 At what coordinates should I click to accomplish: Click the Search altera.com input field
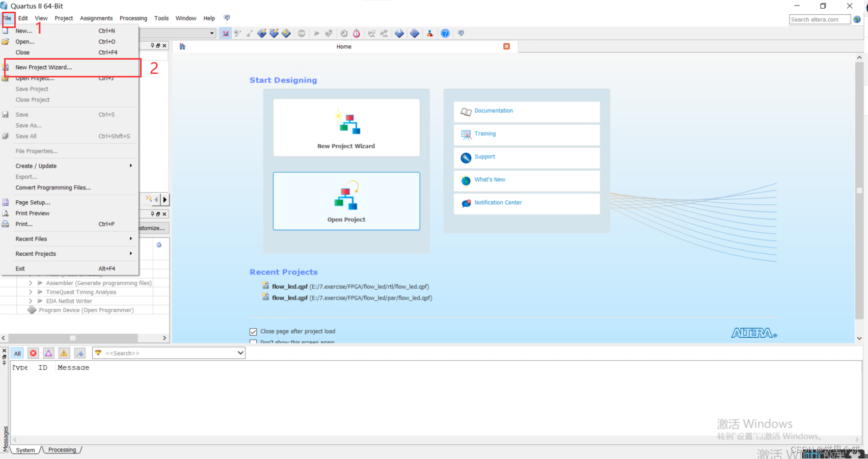820,19
